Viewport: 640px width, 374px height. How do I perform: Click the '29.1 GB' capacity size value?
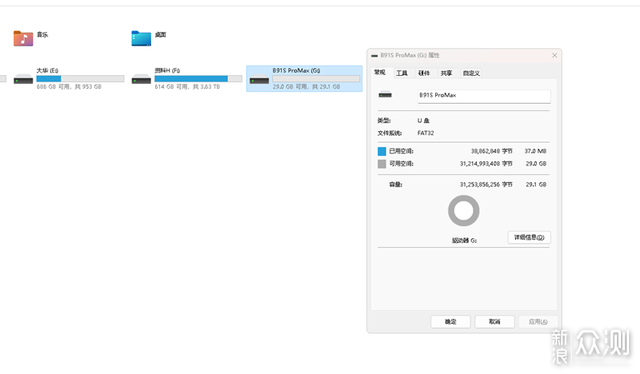pyautogui.click(x=536, y=185)
